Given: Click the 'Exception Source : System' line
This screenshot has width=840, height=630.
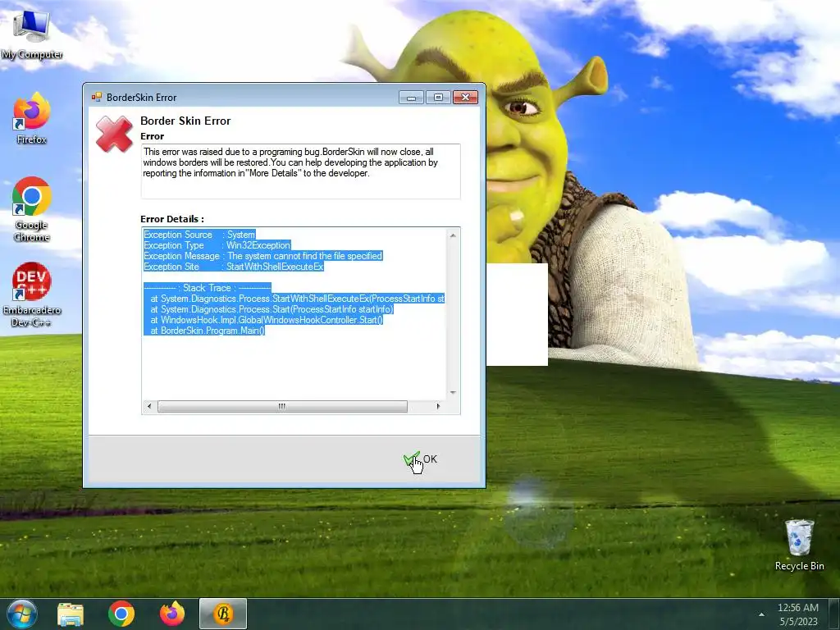Looking at the screenshot, I should pos(199,235).
